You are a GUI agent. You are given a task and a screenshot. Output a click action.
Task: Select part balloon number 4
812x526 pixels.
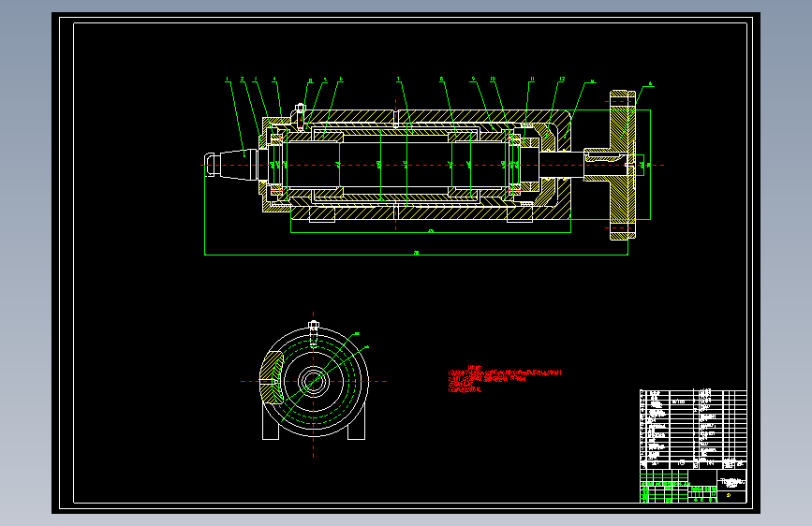(x=274, y=80)
